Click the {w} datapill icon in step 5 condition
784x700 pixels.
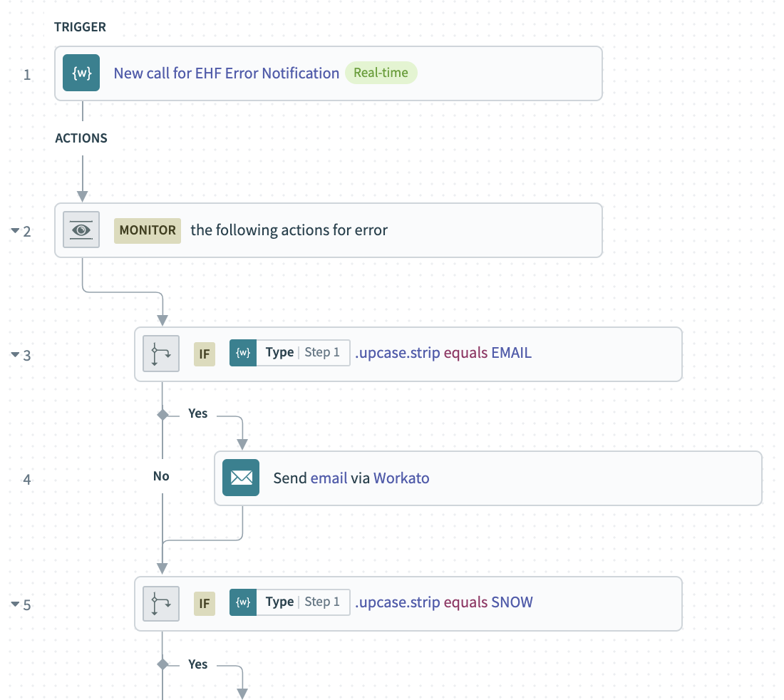pos(242,602)
